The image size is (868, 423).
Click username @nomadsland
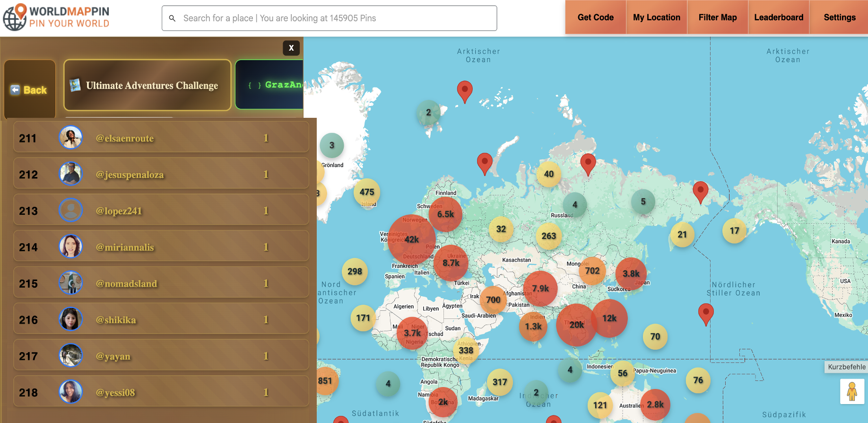click(x=126, y=284)
